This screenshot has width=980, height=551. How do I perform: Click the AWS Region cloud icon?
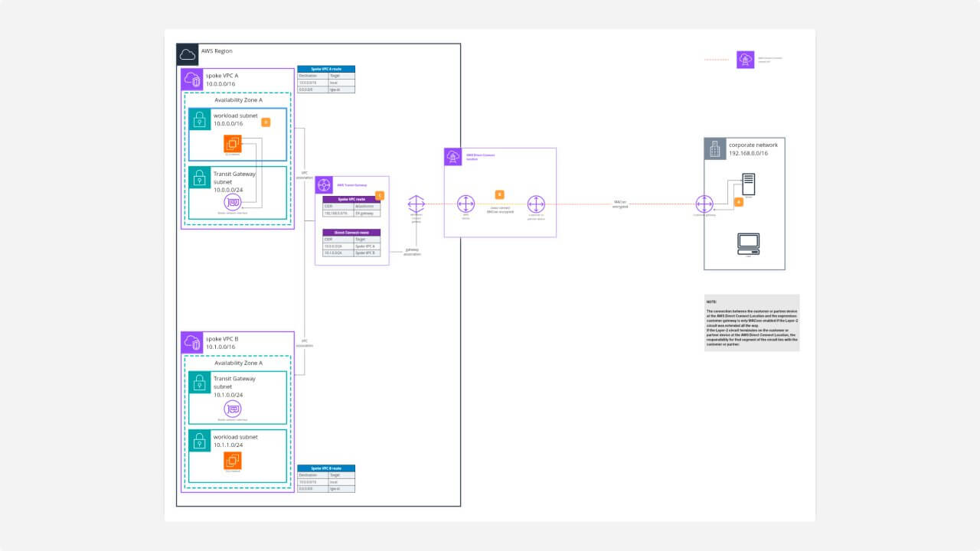(x=188, y=54)
